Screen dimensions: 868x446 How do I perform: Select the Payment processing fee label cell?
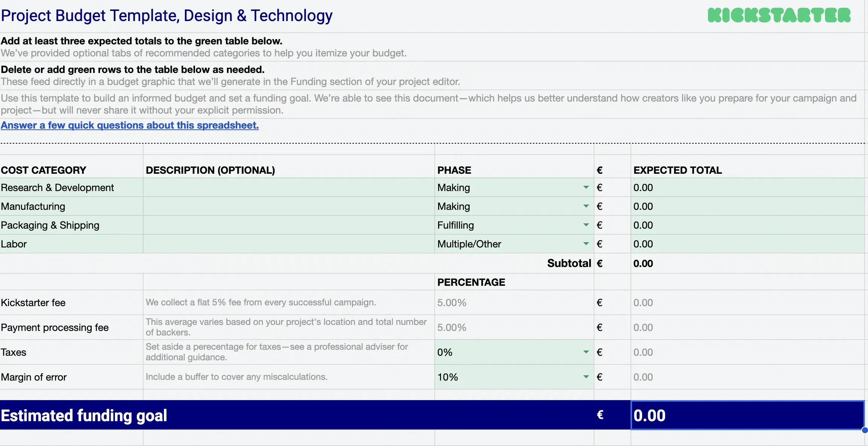[x=71, y=327]
